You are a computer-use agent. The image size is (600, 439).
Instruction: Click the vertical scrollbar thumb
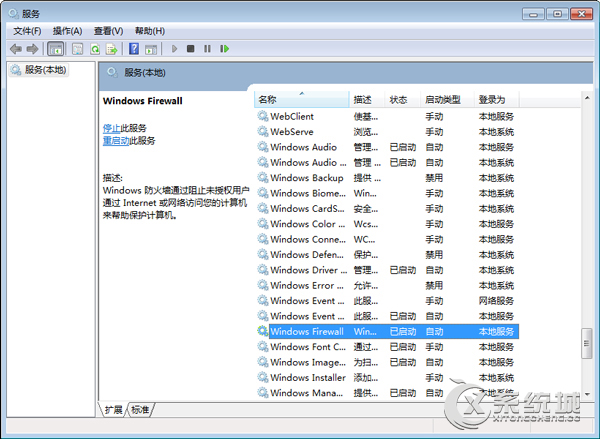[587, 343]
